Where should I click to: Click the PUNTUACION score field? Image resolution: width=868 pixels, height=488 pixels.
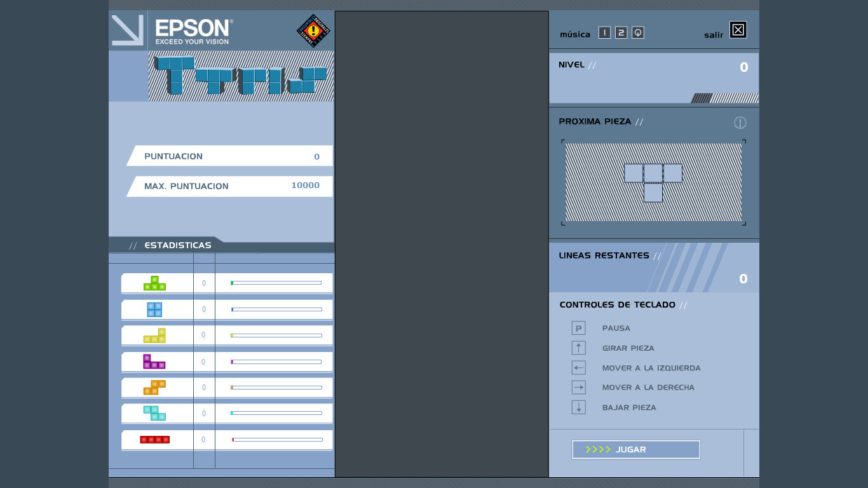pyautogui.click(x=230, y=156)
